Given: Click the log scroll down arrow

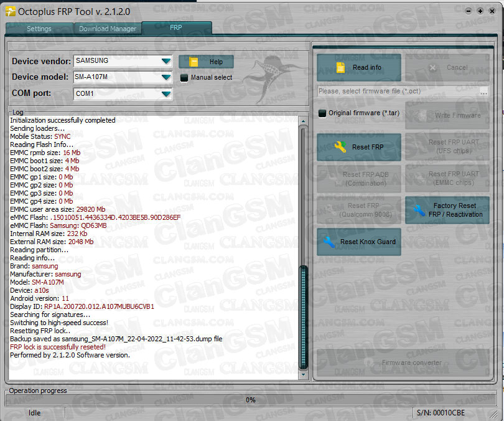Looking at the screenshot, I should click(303, 375).
